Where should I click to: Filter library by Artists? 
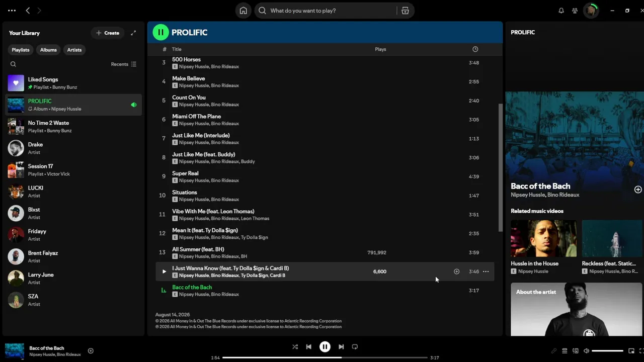click(x=74, y=50)
